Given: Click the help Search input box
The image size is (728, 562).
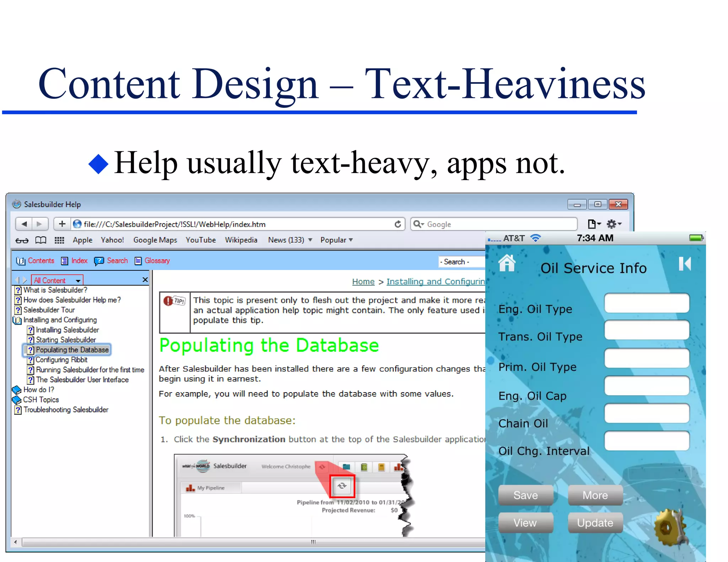Looking at the screenshot, I should 462,262.
